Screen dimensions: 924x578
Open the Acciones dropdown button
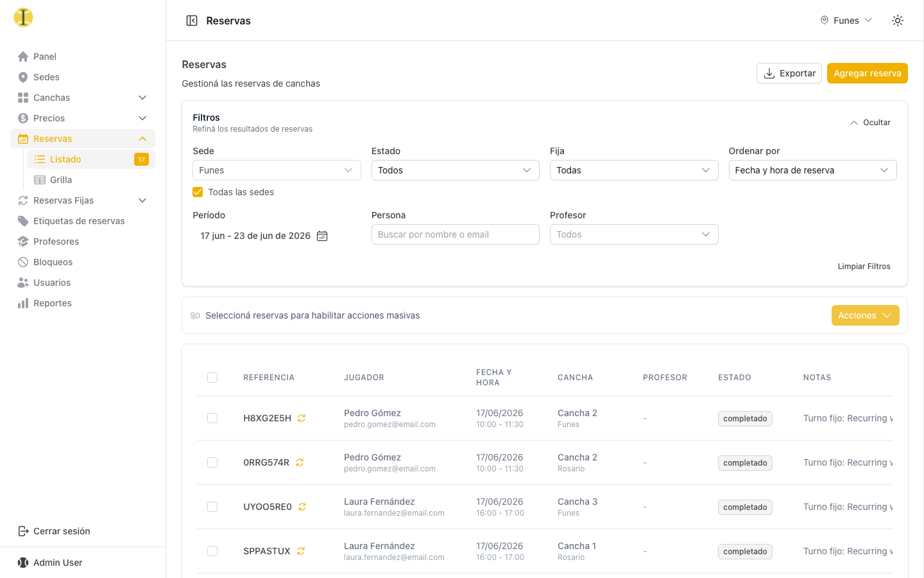(x=865, y=315)
